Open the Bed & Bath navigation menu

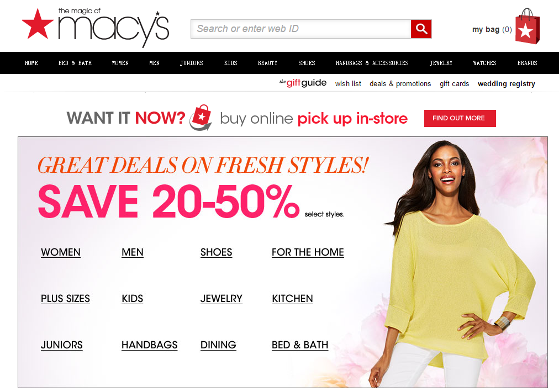tap(75, 63)
